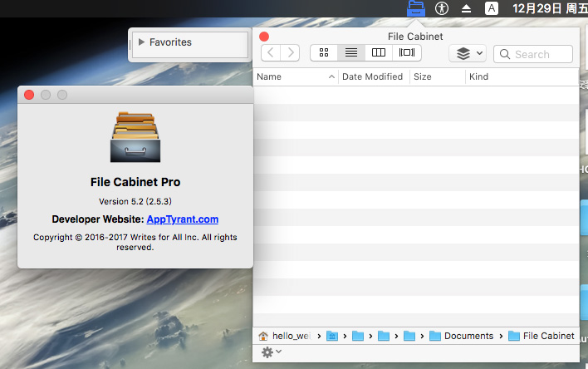Switch to cover flow view
The image size is (588, 369).
tap(407, 52)
